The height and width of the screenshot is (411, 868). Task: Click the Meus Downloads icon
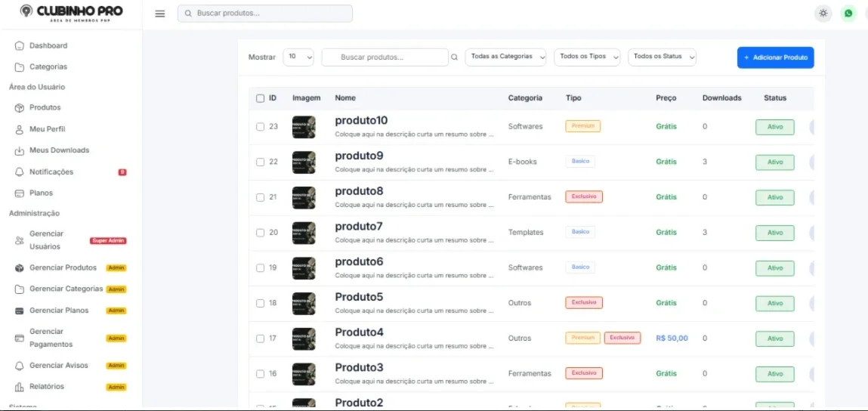20,150
